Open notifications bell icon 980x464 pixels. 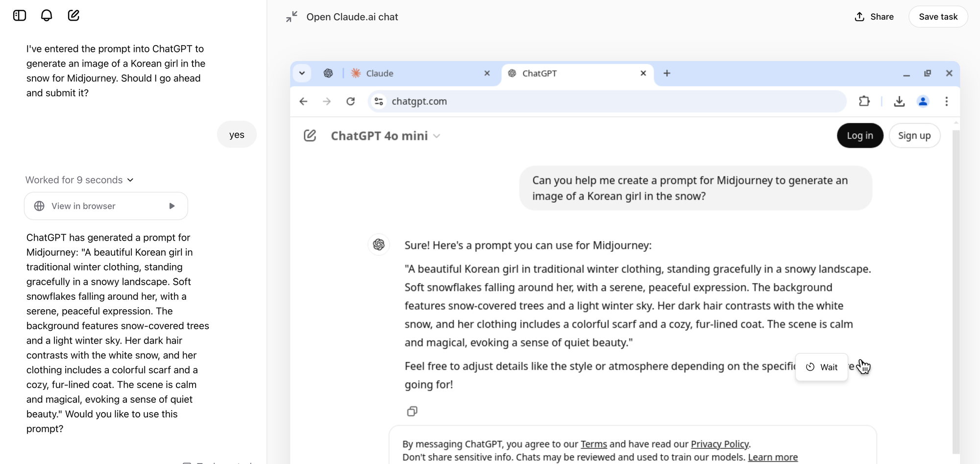click(x=47, y=16)
